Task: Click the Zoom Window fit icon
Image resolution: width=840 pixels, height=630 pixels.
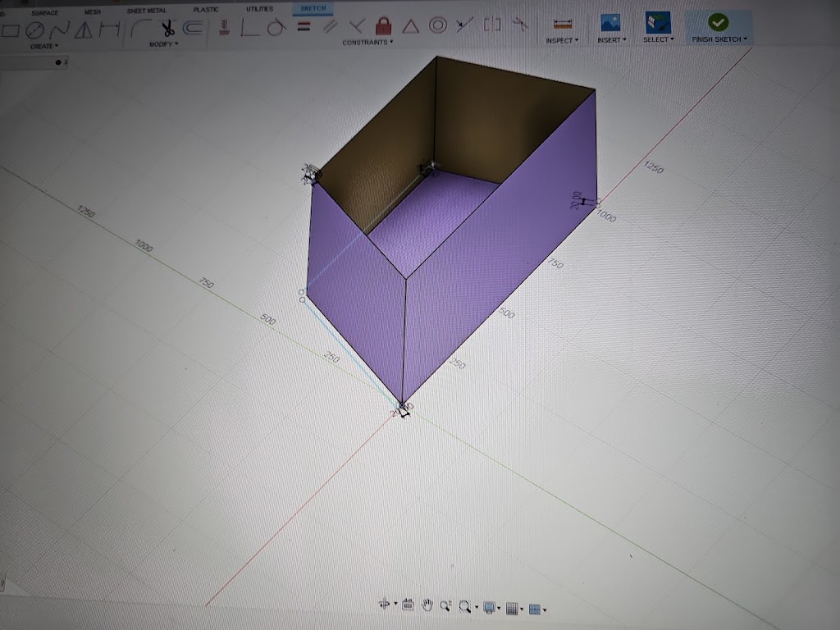Action: (464, 607)
